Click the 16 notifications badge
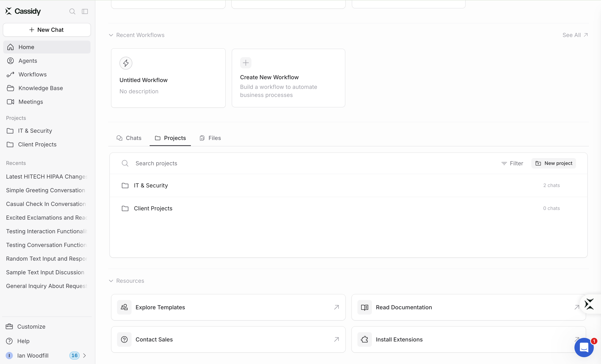Viewport: 601px width, 364px height. [x=74, y=356]
